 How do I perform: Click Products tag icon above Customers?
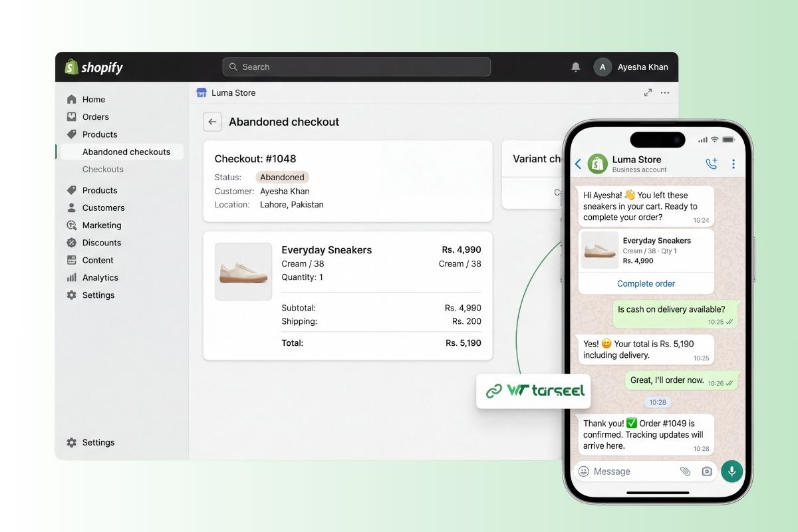click(72, 190)
